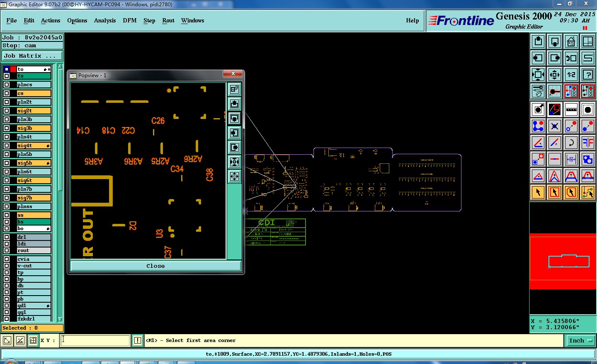Select the gd1 layer name

click(x=34, y=306)
